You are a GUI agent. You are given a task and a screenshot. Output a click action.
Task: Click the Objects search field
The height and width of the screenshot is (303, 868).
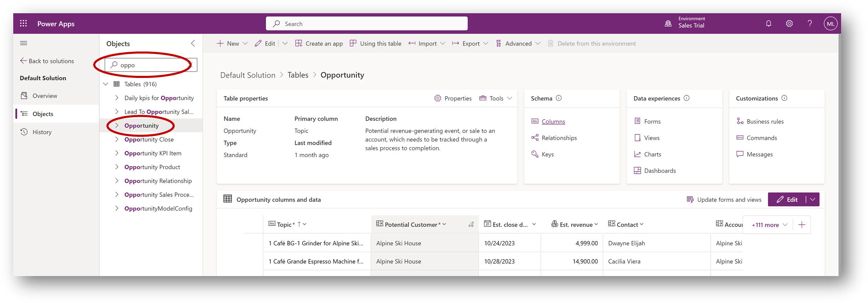click(x=151, y=65)
